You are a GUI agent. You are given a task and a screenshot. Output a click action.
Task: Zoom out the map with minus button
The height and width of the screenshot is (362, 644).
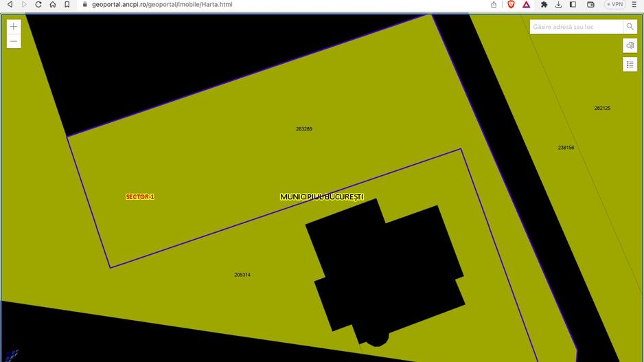pyautogui.click(x=14, y=41)
